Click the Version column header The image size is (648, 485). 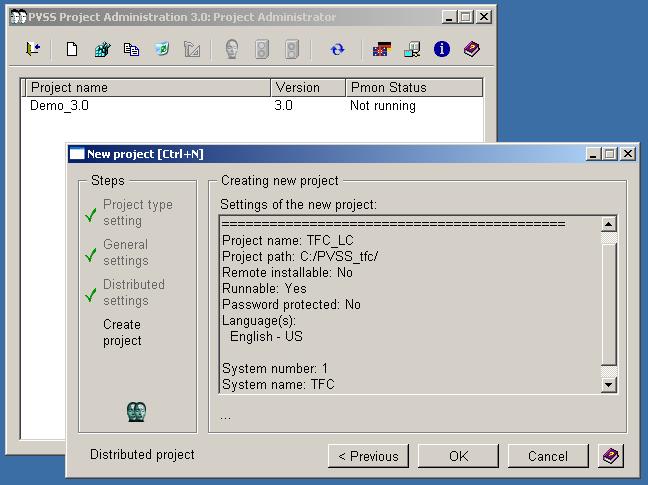[308, 88]
